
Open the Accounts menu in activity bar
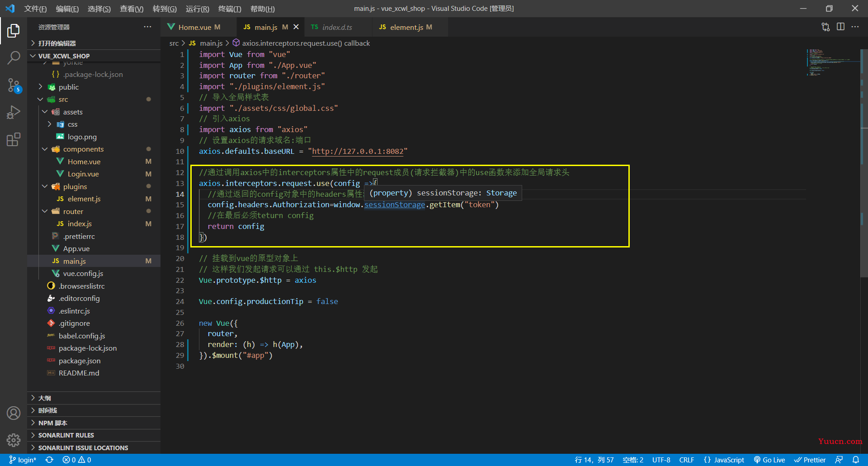click(14, 413)
